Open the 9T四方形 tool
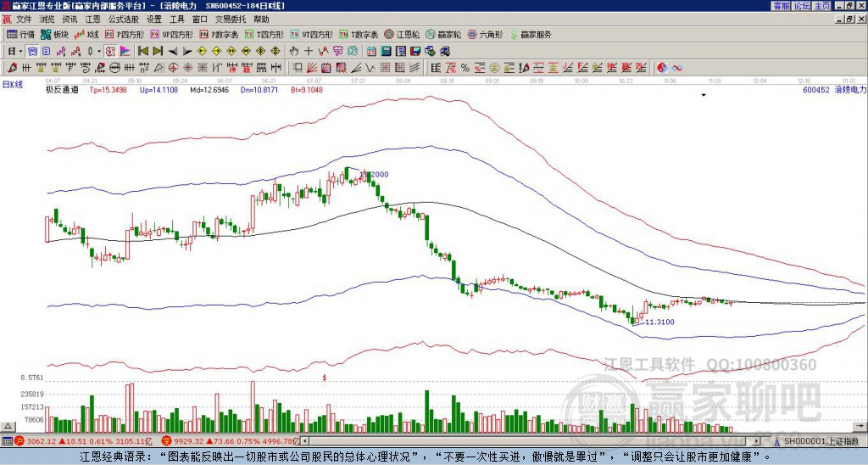The image size is (868, 465). click(x=312, y=34)
